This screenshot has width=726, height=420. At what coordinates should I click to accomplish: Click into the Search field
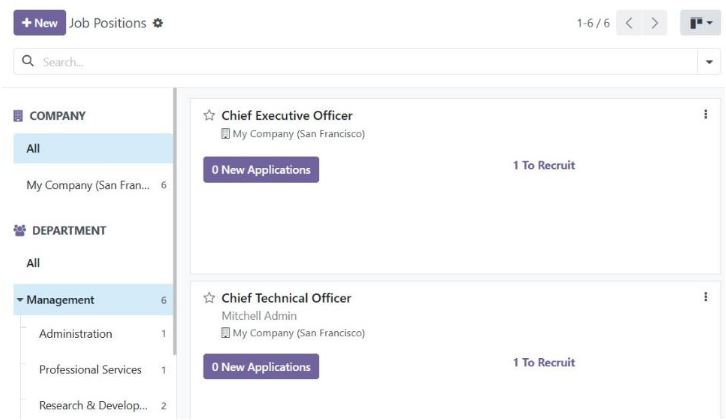350,62
